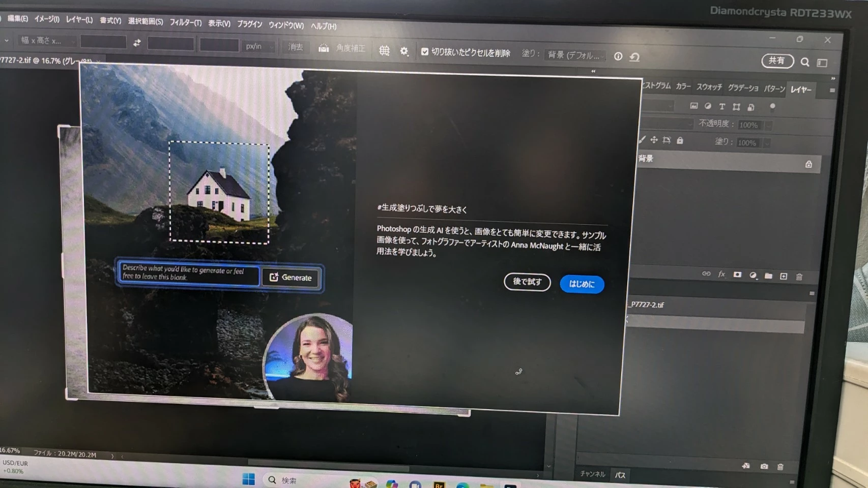Viewport: 868px width, 488px height.
Task: Filter layers by pixel layer icon
Action: (693, 106)
